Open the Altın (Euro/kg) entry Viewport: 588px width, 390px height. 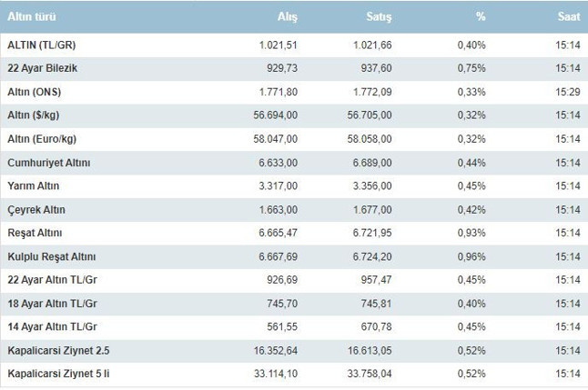point(42,139)
